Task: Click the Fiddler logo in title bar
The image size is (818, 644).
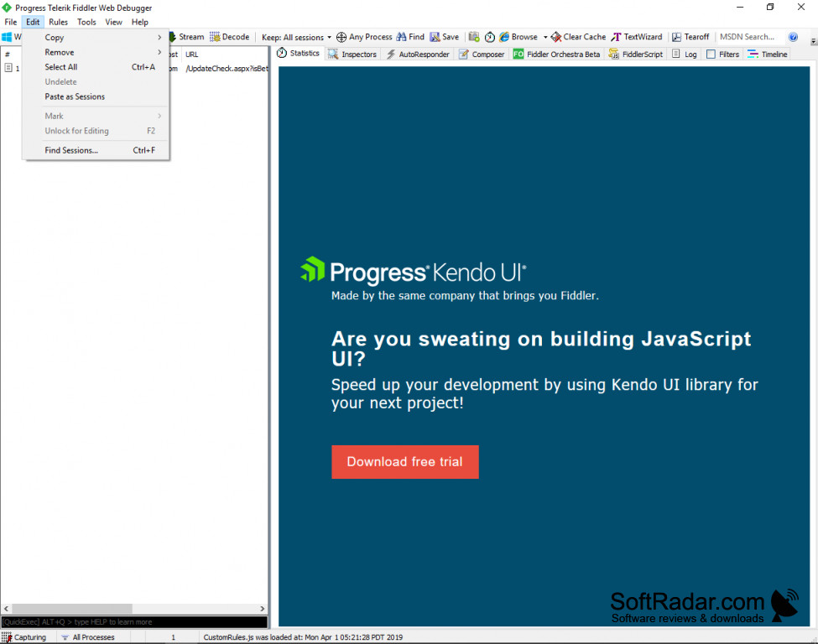Action: click(7, 8)
